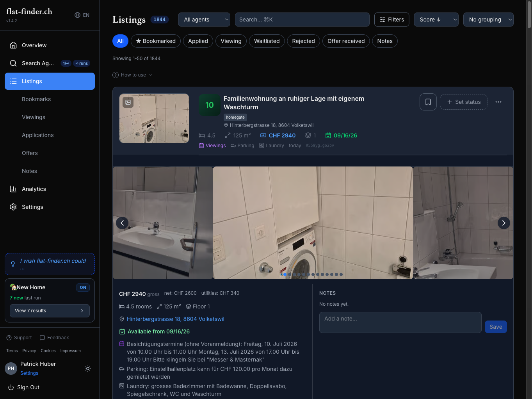The width and height of the screenshot is (532, 399).
Task: Click the Add a note field
Action: click(x=400, y=322)
